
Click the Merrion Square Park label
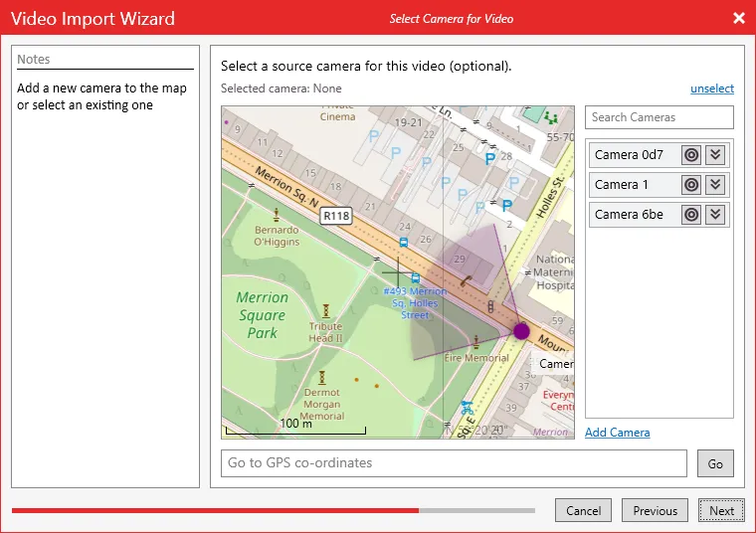(263, 315)
